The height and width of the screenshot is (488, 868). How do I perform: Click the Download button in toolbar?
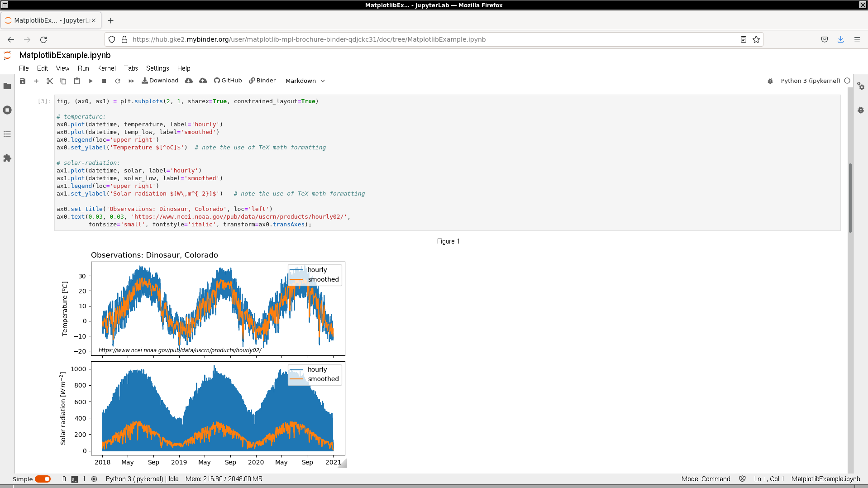point(160,81)
